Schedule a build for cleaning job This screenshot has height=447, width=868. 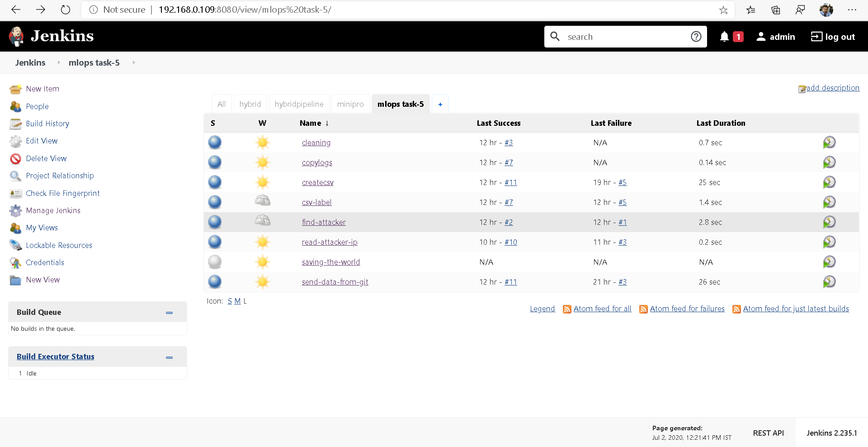829,143
